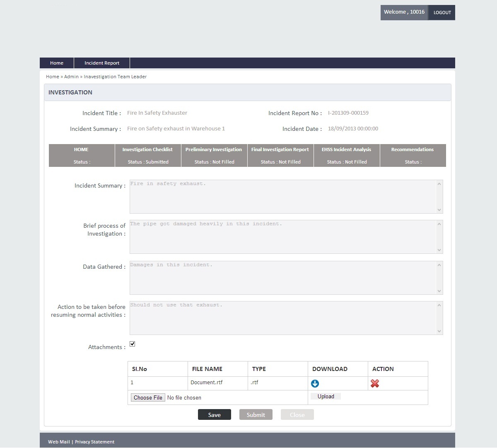
Task: Click the Choose File button
Action: (148, 397)
